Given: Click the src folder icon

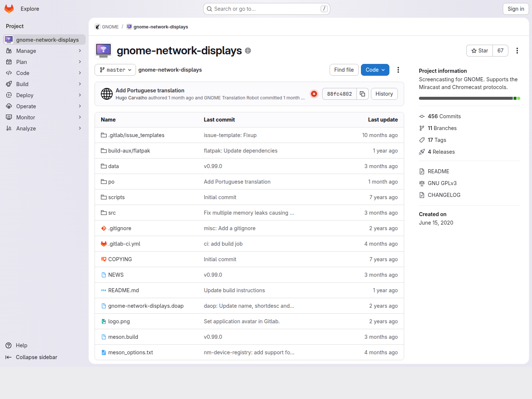Looking at the screenshot, I should click(x=104, y=213).
